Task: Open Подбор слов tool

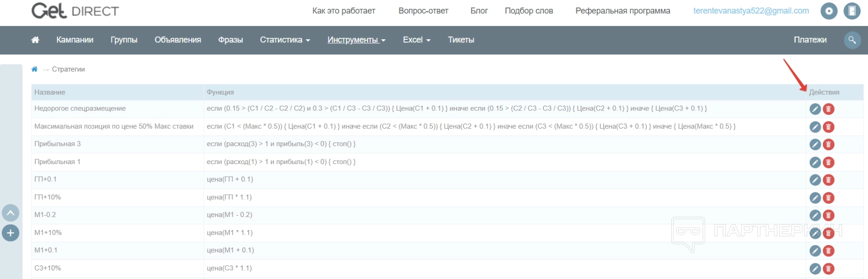Action: coord(529,11)
